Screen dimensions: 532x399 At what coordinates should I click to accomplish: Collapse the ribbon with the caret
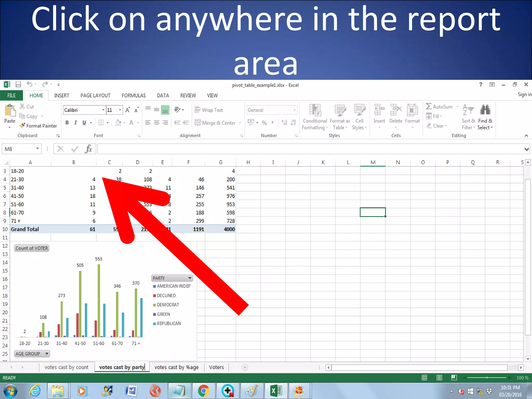point(526,136)
